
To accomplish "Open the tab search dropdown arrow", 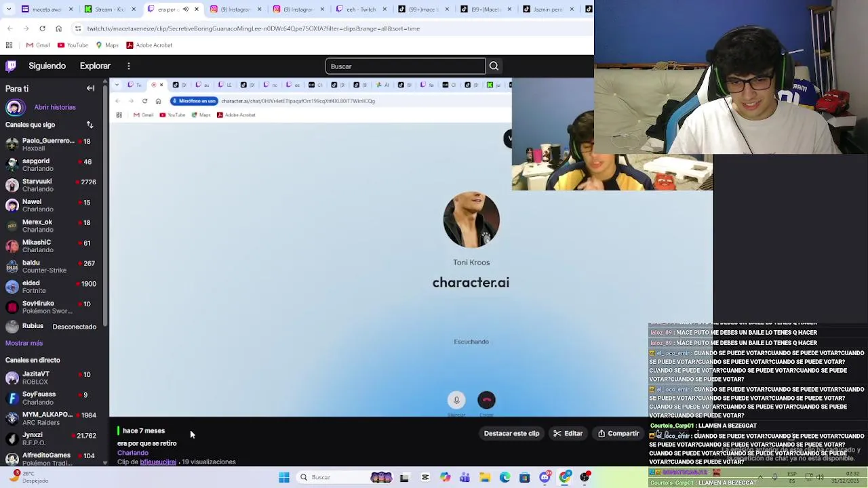I will [9, 9].
